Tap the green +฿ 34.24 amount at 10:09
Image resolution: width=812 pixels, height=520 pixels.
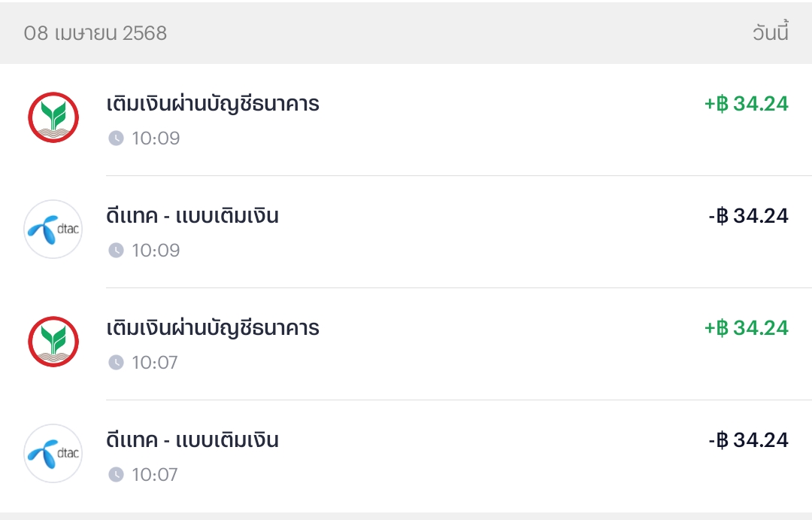pos(747,104)
